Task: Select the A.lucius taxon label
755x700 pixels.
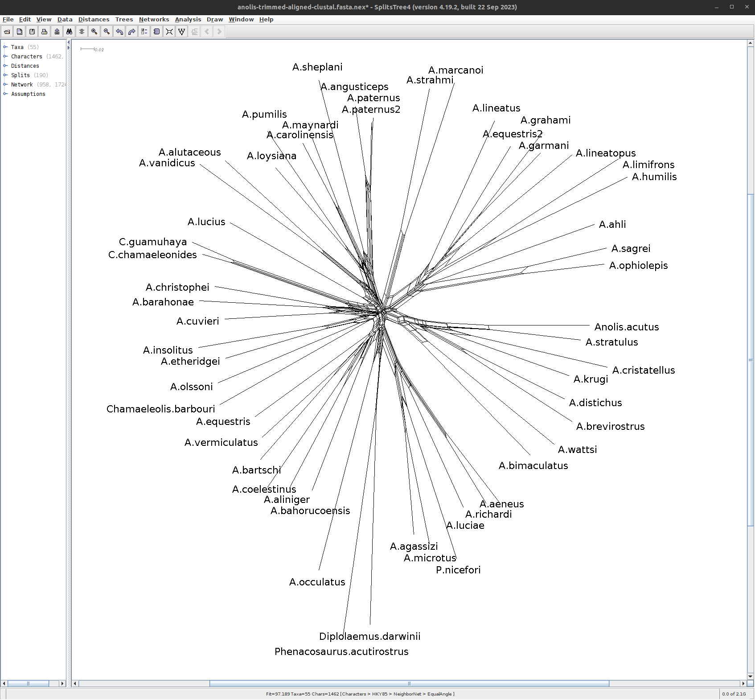Action: 206,222
